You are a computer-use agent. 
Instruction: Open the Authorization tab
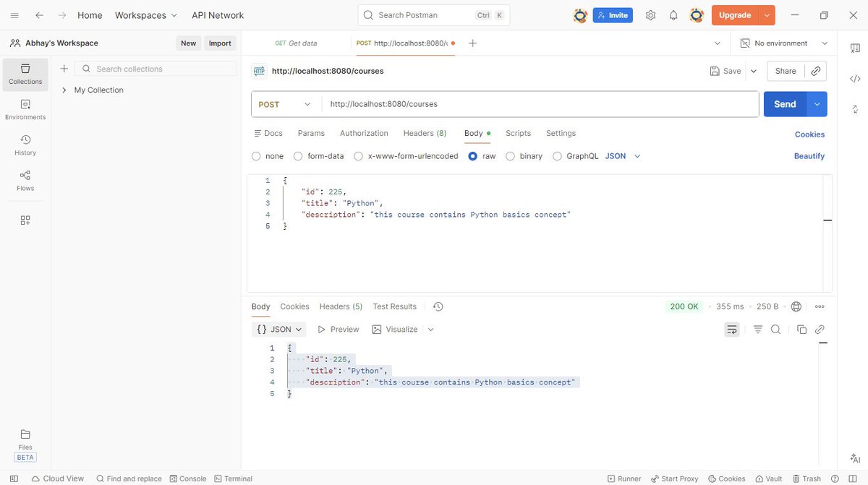point(364,133)
